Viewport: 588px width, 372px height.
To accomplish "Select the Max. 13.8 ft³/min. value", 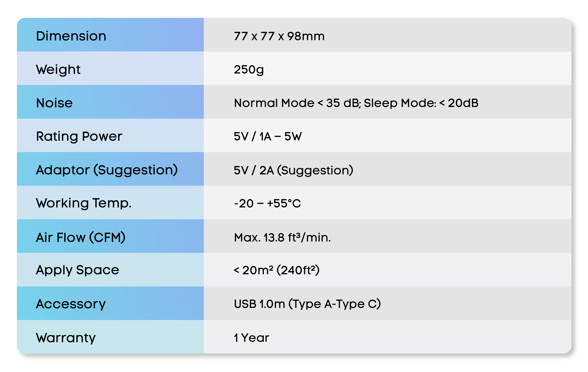I will (x=282, y=237).
